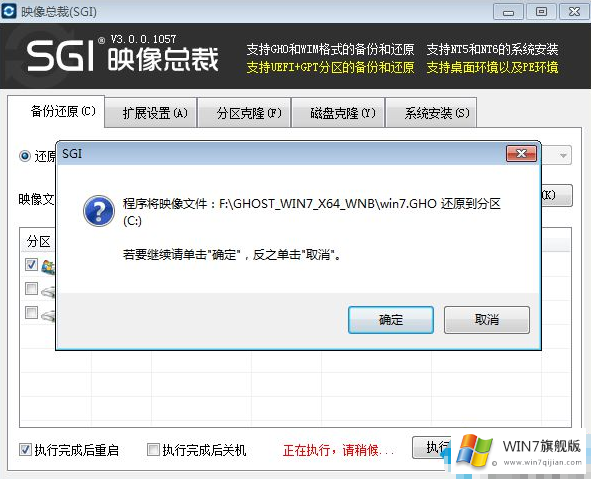Image resolution: width=591 pixels, height=479 pixels.
Task: Select the 还原 radio button
Action: [x=25, y=156]
